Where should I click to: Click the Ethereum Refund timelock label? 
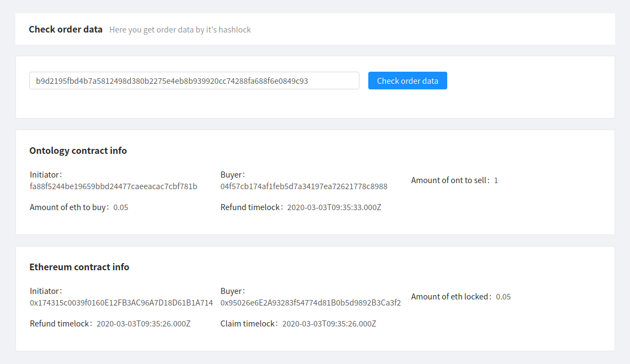61,324
